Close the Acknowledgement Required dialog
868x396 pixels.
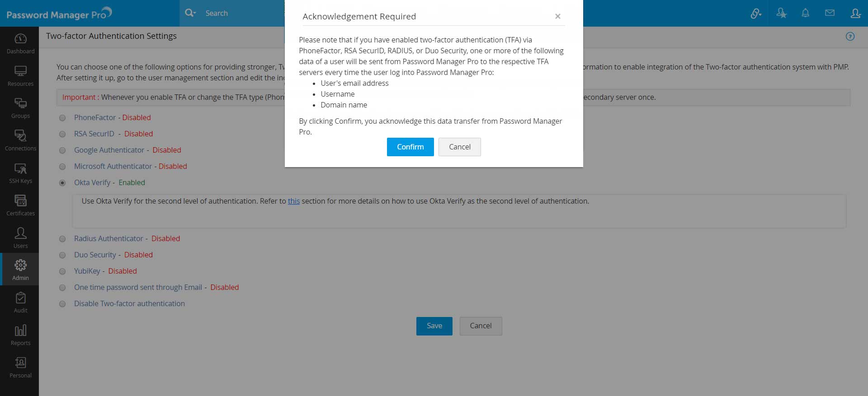(x=557, y=16)
